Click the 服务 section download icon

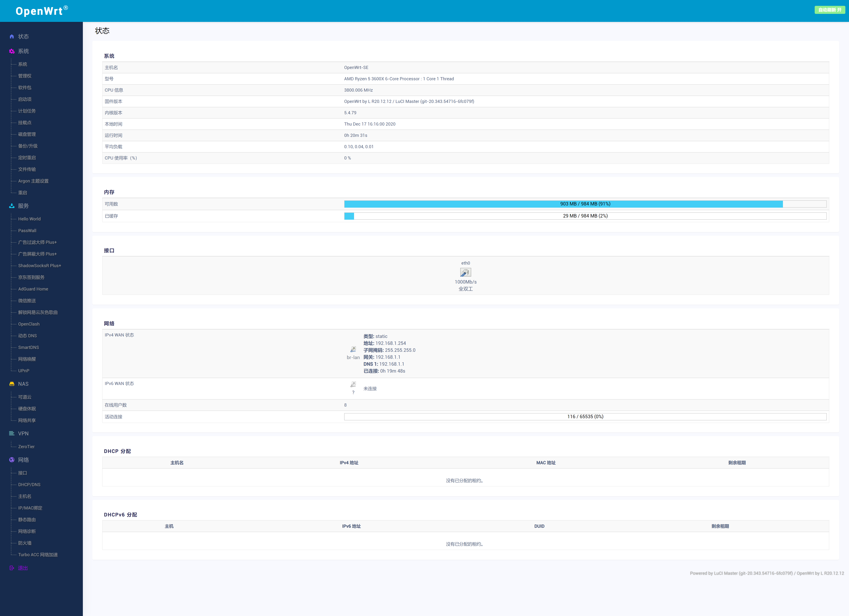(12, 206)
